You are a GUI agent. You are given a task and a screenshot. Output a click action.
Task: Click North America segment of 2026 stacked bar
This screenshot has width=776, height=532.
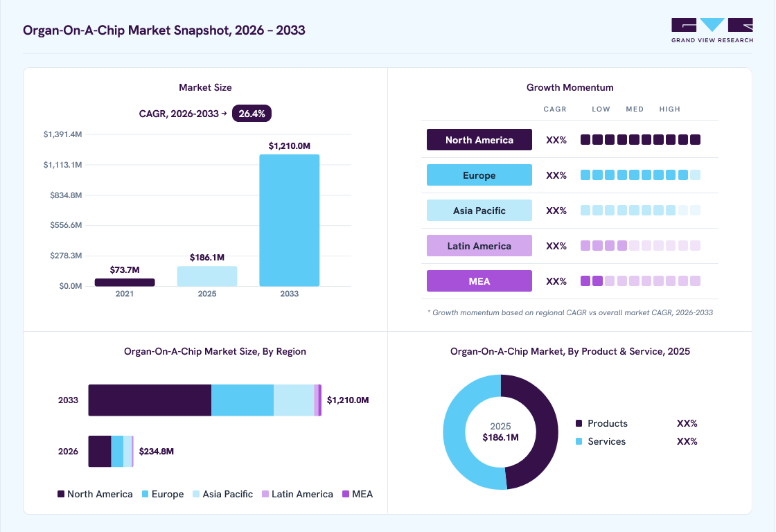100,452
